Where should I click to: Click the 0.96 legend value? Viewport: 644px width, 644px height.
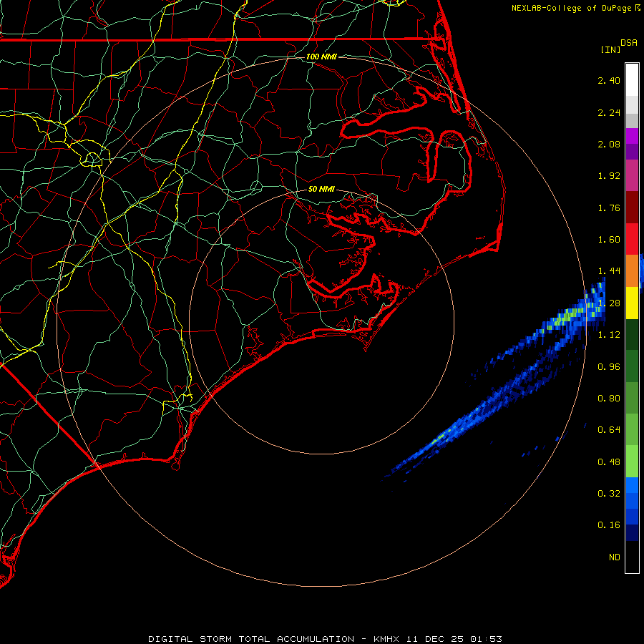coord(609,367)
